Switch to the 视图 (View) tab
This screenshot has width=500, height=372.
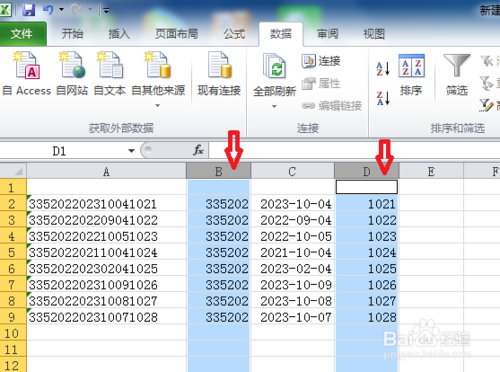click(x=374, y=34)
